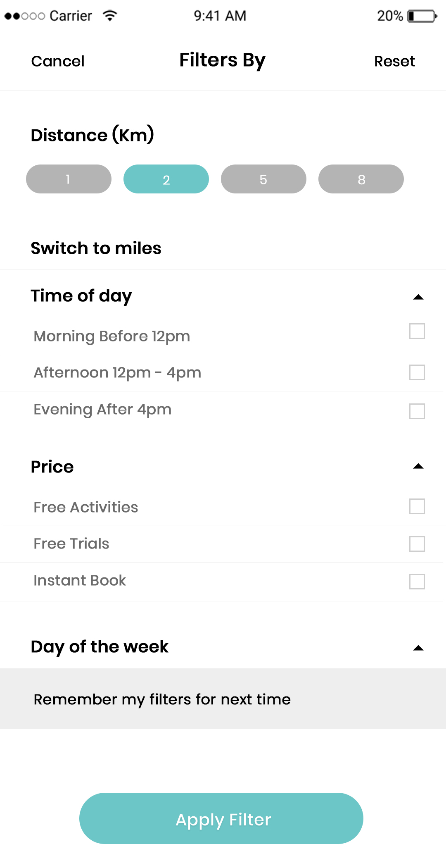This screenshot has width=446, height=868.
Task: Collapse the Day of the week section
Action: 418,648
